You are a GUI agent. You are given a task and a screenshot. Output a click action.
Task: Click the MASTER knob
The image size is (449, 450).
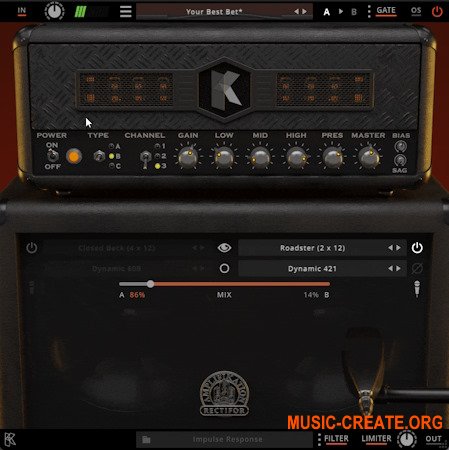coord(368,157)
